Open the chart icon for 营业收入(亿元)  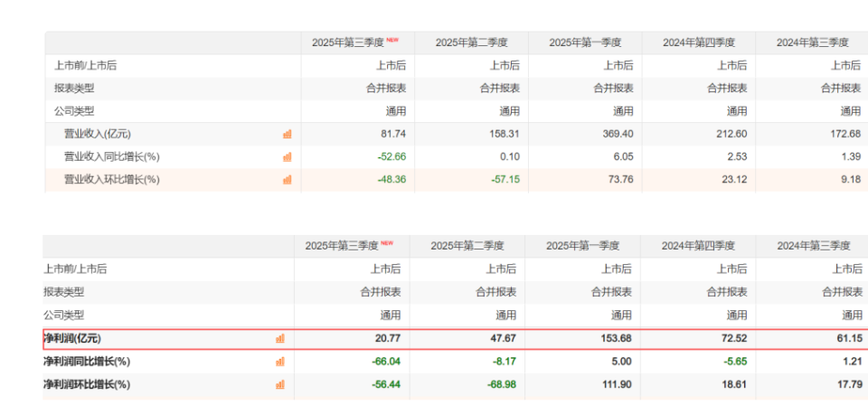pyautogui.click(x=288, y=134)
